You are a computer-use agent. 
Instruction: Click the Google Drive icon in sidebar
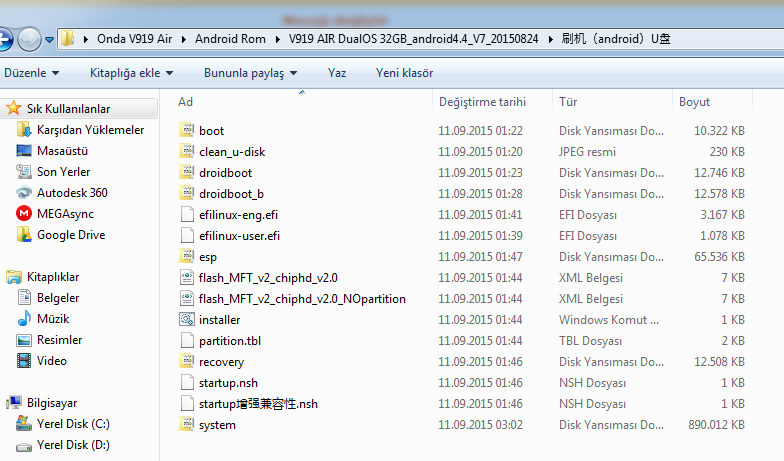[24, 234]
